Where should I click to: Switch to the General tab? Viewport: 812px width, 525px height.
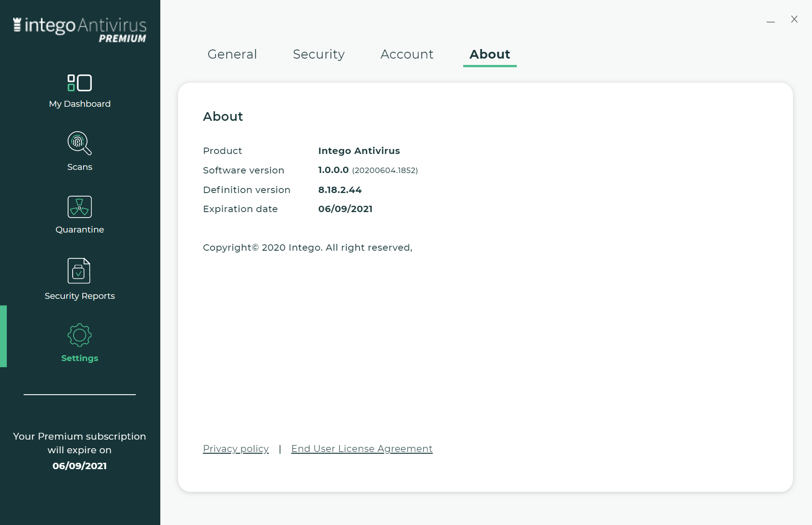click(232, 54)
